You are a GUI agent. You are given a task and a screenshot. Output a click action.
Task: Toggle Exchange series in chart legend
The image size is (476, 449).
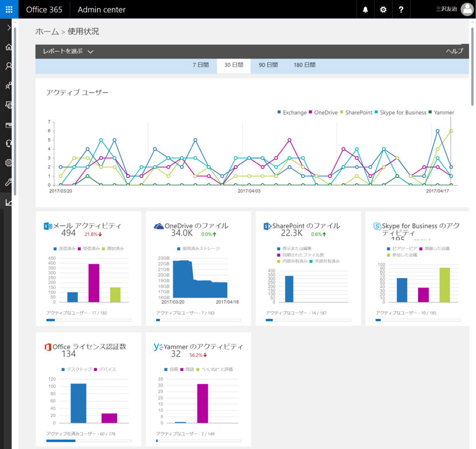point(292,112)
